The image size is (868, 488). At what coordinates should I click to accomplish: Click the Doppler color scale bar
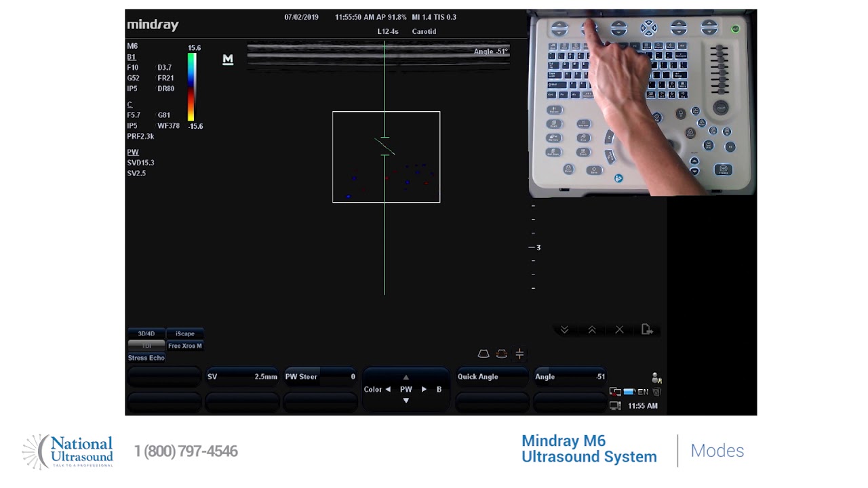click(x=191, y=87)
